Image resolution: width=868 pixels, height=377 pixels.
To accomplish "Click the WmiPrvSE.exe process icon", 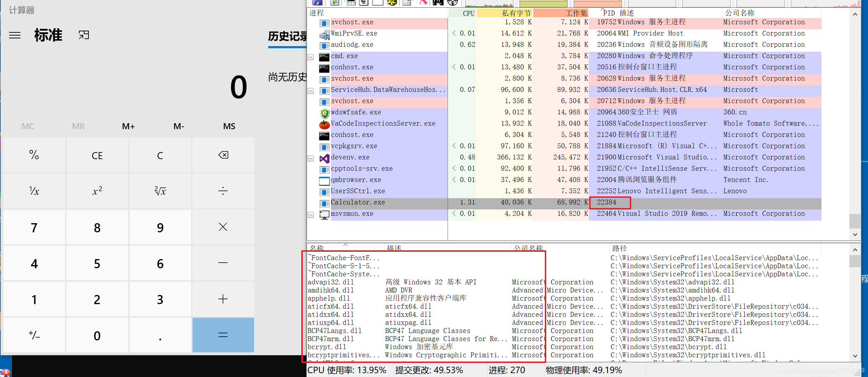I will [324, 34].
